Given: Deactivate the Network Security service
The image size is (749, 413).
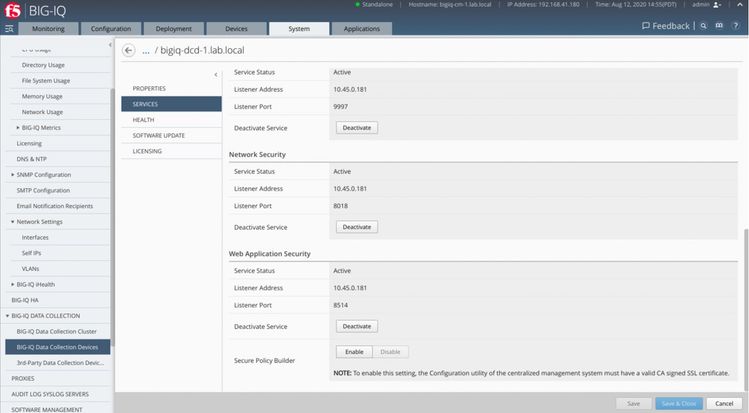Looking at the screenshot, I should tap(357, 227).
